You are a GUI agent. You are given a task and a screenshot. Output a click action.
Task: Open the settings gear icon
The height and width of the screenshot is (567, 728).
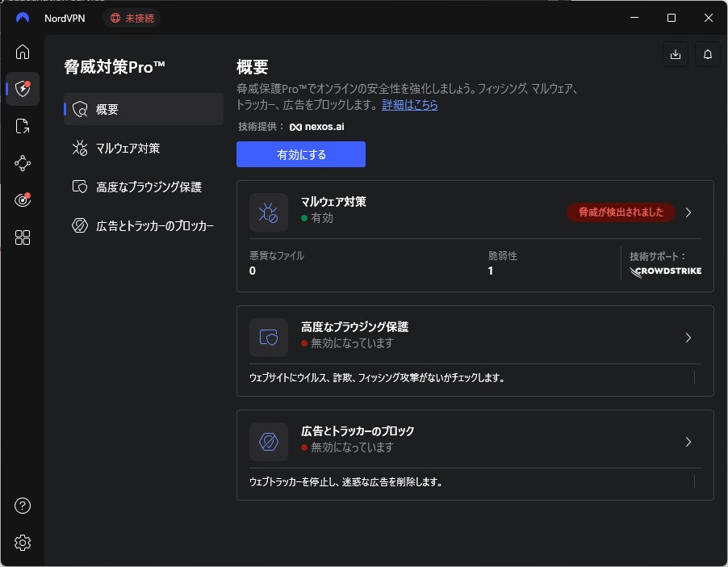[x=23, y=543]
